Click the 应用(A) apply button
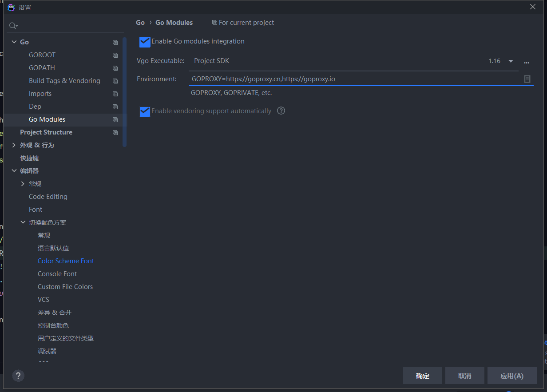Screen dimensions: 547x392 pyautogui.click(x=512, y=376)
